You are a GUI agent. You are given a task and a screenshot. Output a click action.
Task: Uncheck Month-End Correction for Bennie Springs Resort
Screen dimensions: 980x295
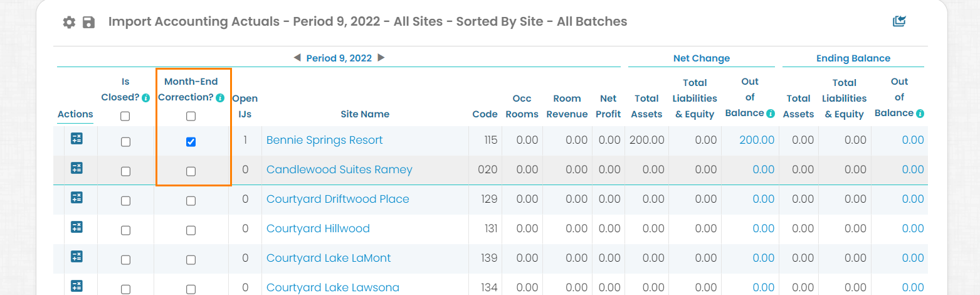tap(191, 142)
